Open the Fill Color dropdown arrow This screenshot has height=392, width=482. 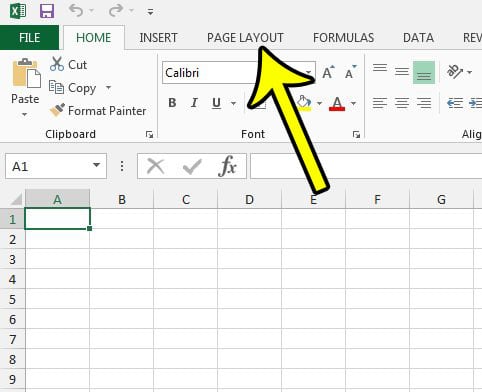point(319,103)
